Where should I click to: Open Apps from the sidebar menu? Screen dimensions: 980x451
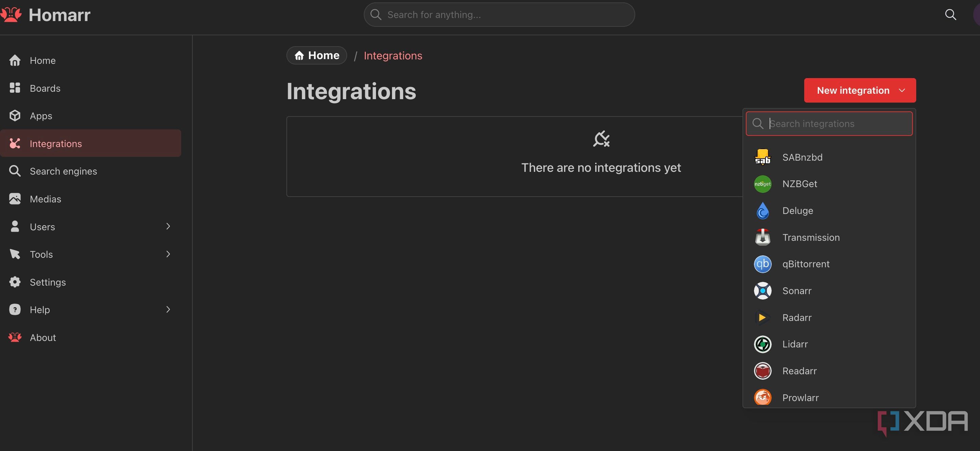coord(91,116)
